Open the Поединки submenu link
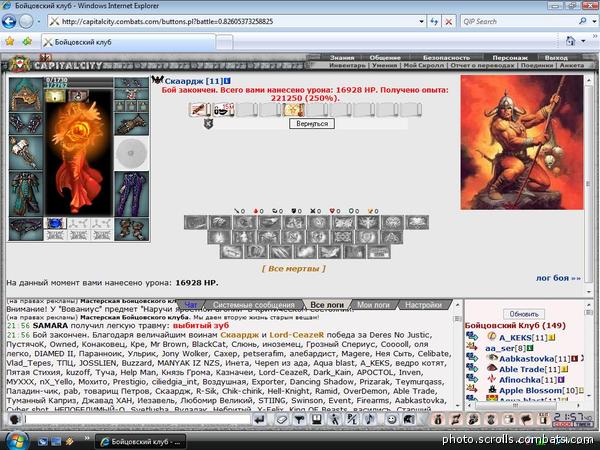600x450 pixels. [x=537, y=65]
